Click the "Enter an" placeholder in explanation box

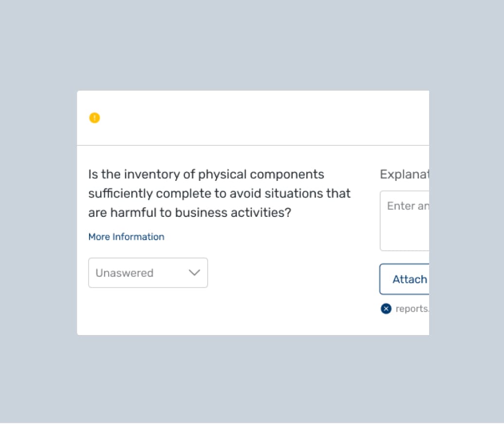(x=408, y=206)
